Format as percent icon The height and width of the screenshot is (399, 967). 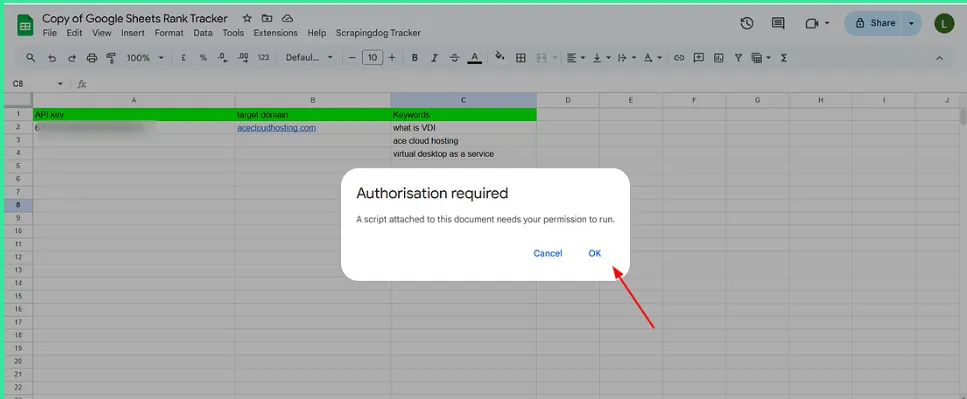tap(203, 58)
